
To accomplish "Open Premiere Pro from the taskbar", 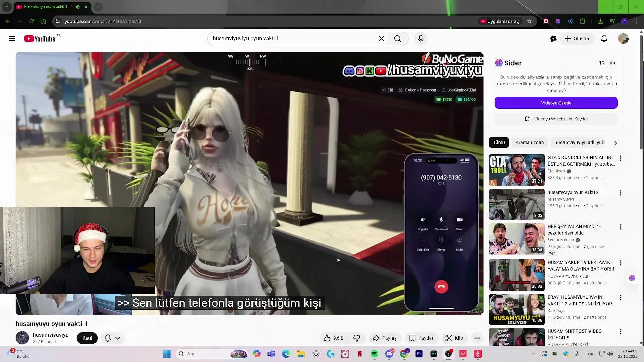I will click(419, 354).
